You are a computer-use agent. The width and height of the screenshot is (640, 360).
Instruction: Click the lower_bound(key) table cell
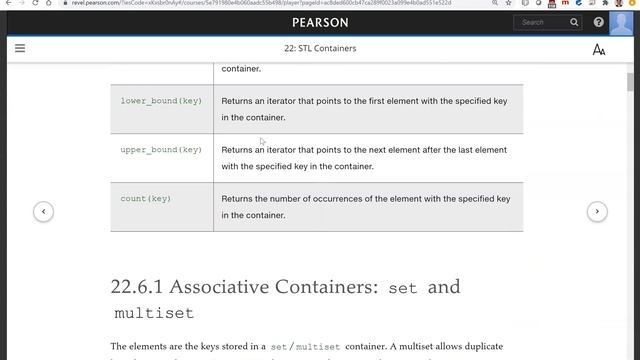(x=162, y=109)
